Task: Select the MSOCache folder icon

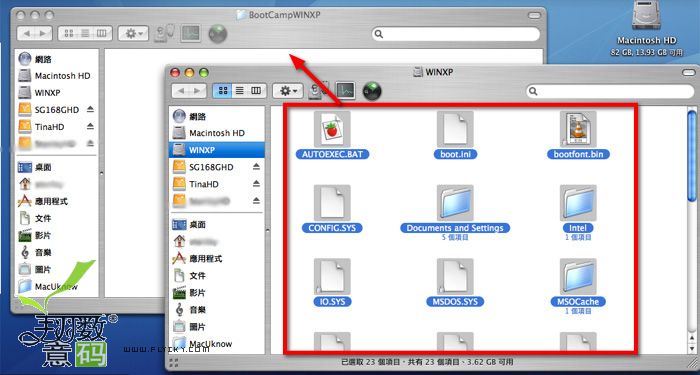Action: click(578, 276)
